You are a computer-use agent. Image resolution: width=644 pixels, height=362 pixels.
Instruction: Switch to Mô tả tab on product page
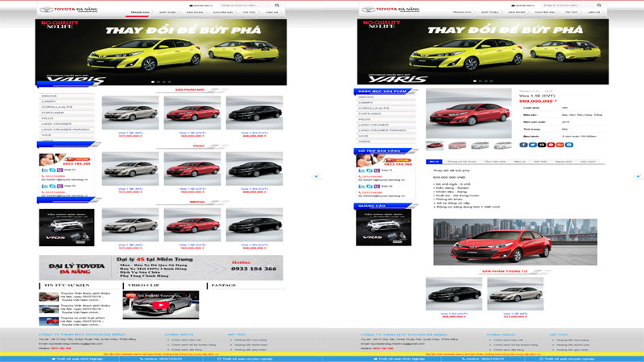pyautogui.click(x=434, y=162)
